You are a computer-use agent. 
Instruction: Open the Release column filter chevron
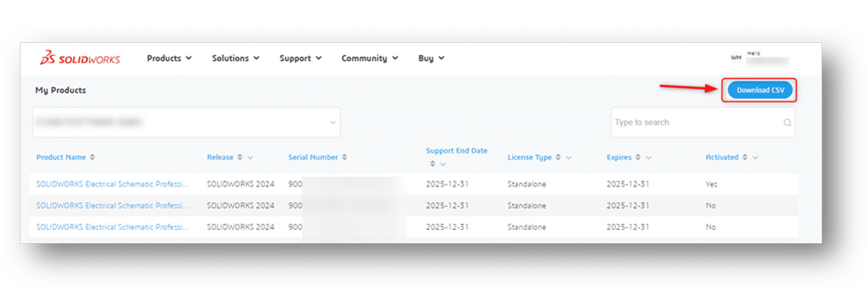click(250, 158)
